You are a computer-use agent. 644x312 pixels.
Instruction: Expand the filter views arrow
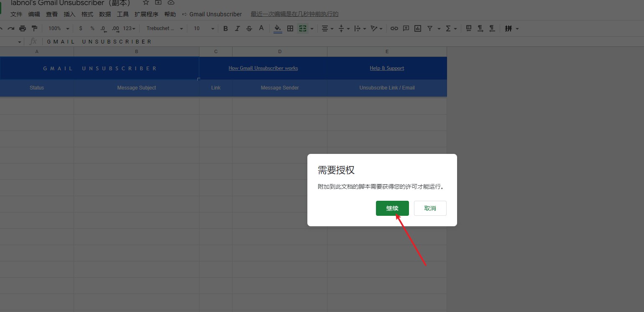coord(439,29)
